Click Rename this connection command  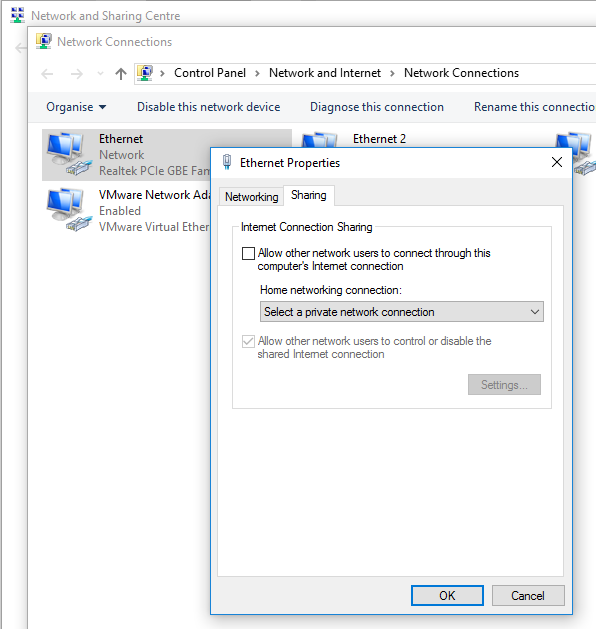535,107
